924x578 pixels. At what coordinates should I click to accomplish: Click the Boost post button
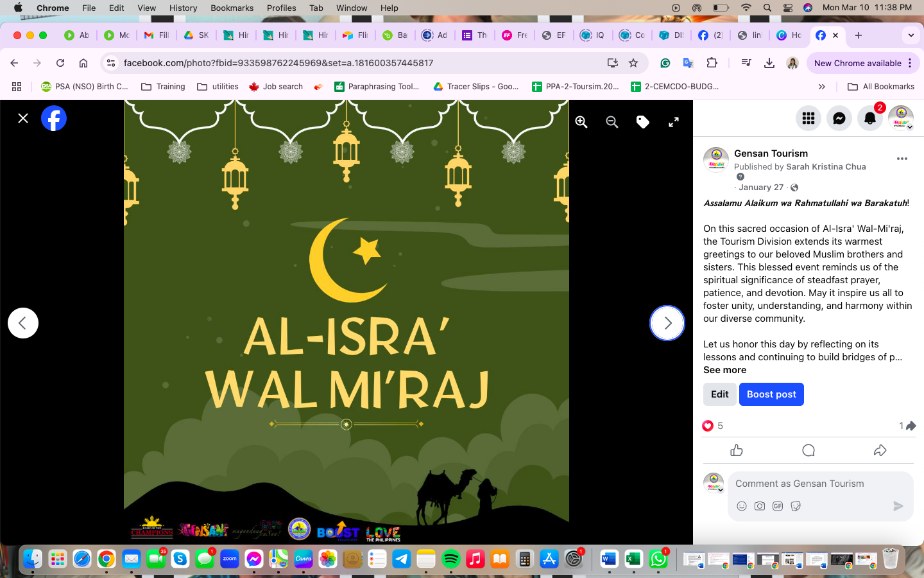tap(771, 394)
